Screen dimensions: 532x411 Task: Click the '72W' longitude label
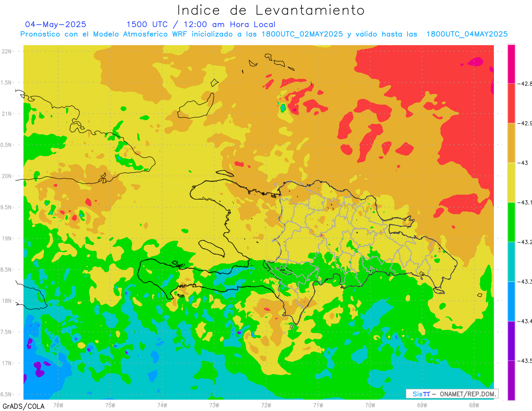point(266,405)
